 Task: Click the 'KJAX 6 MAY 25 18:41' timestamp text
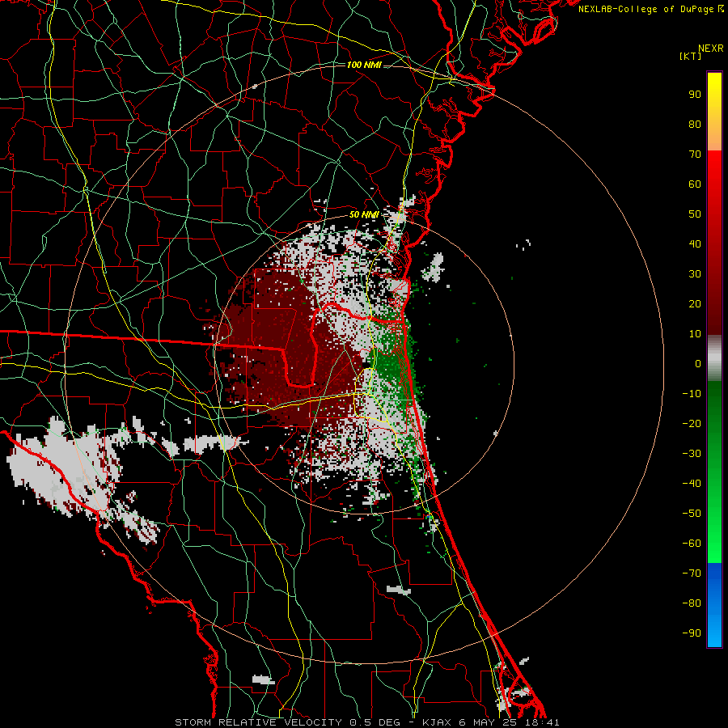pyautogui.click(x=491, y=722)
